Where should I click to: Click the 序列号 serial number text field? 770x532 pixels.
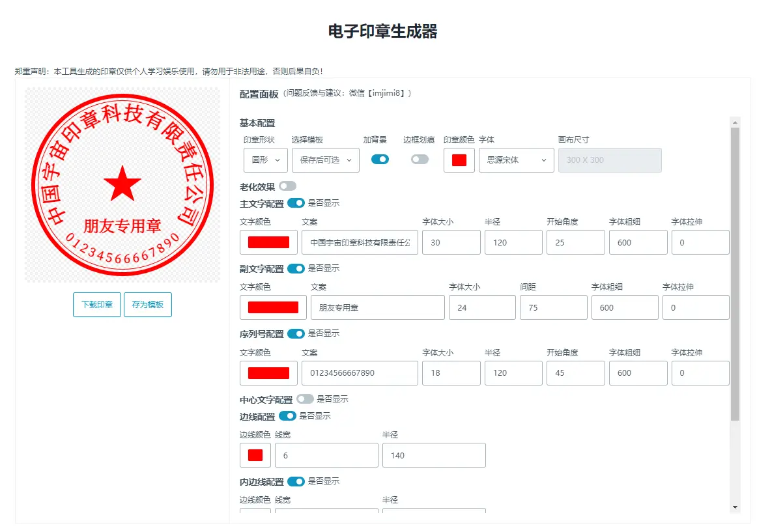360,373
